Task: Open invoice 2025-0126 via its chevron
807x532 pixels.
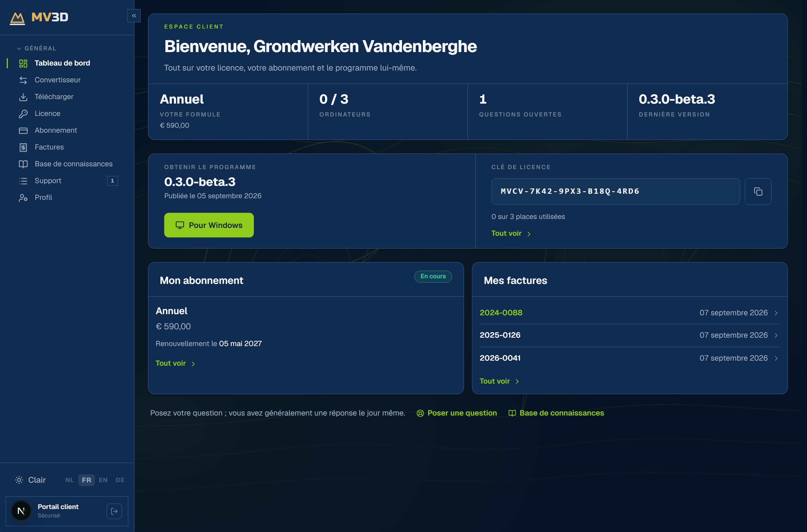Action: [x=776, y=335]
